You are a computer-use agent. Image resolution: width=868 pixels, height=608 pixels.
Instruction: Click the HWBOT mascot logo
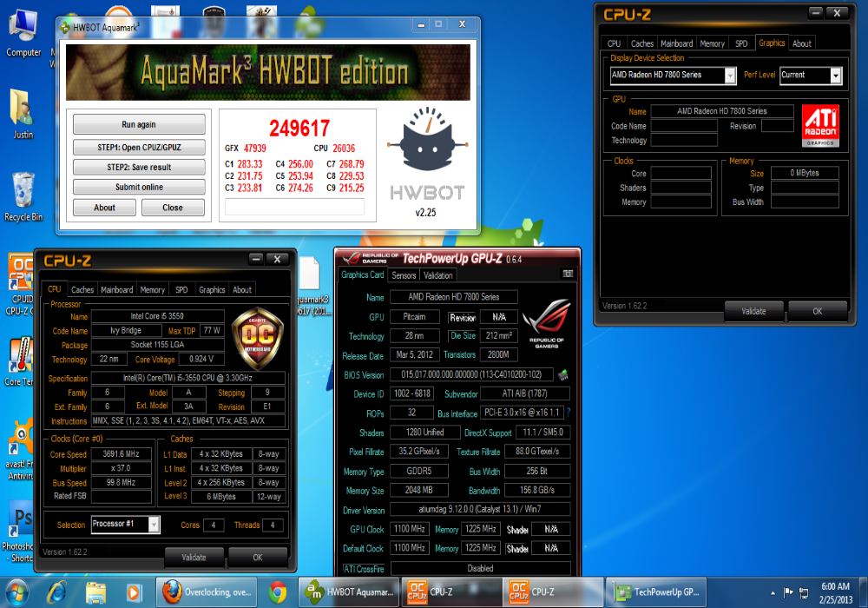click(x=427, y=138)
